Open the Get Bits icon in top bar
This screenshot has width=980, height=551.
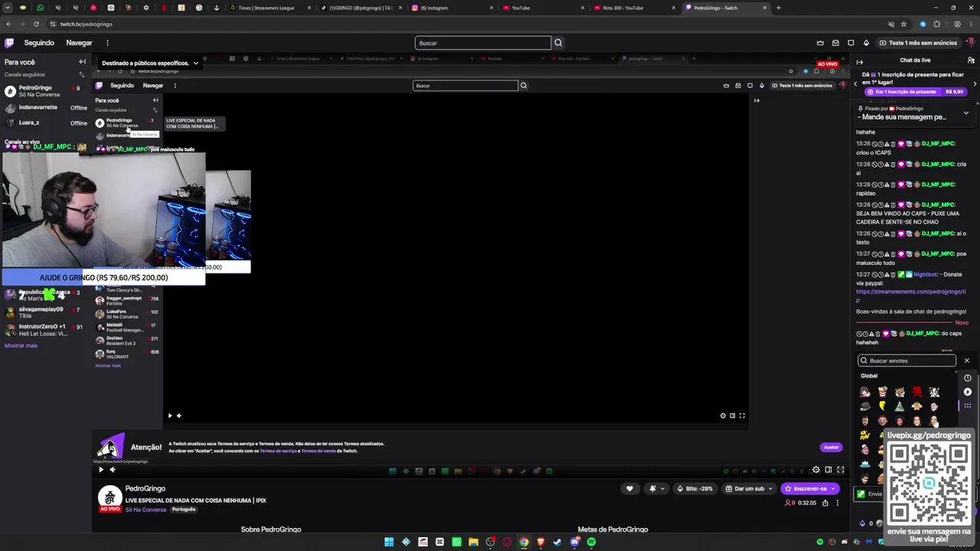click(x=866, y=43)
